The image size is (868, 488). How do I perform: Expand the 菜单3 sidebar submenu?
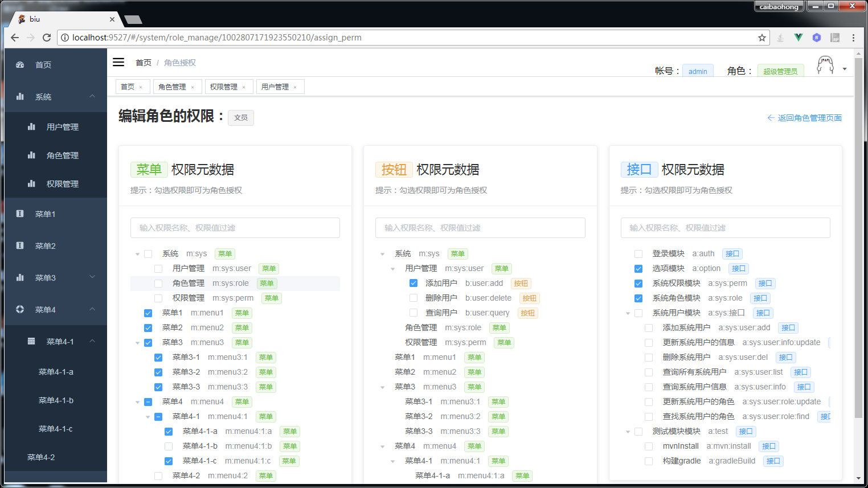tap(92, 277)
